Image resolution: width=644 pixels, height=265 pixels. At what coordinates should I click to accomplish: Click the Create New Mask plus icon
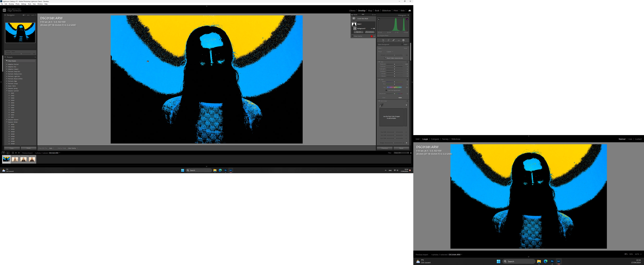(x=354, y=19)
